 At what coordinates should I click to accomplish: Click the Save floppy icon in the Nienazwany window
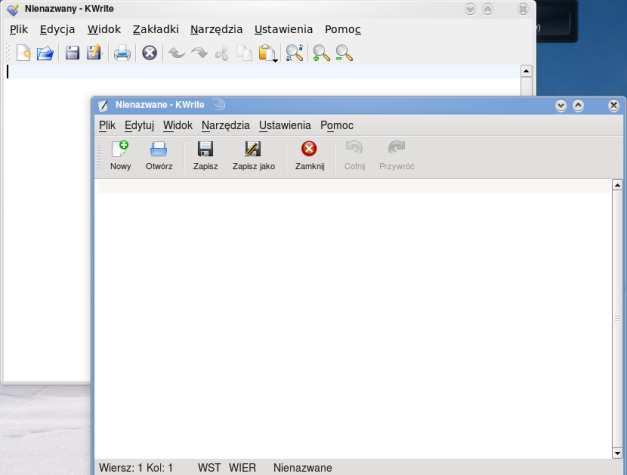point(72,53)
